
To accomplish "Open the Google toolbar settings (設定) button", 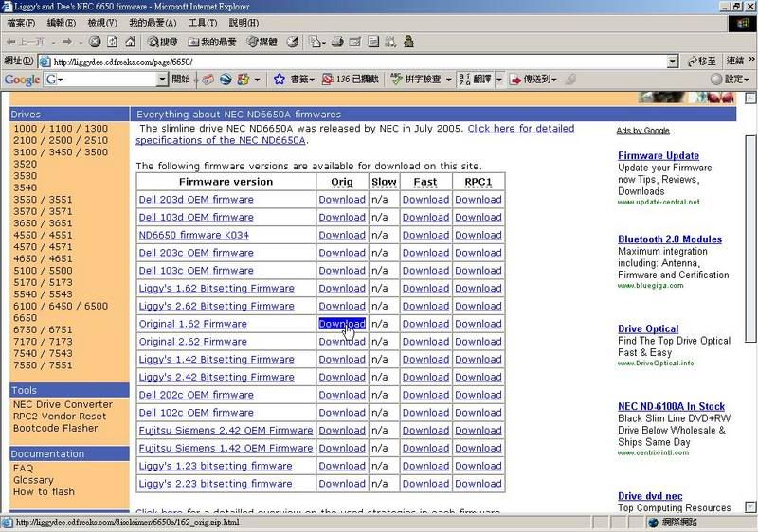I will tap(730, 80).
